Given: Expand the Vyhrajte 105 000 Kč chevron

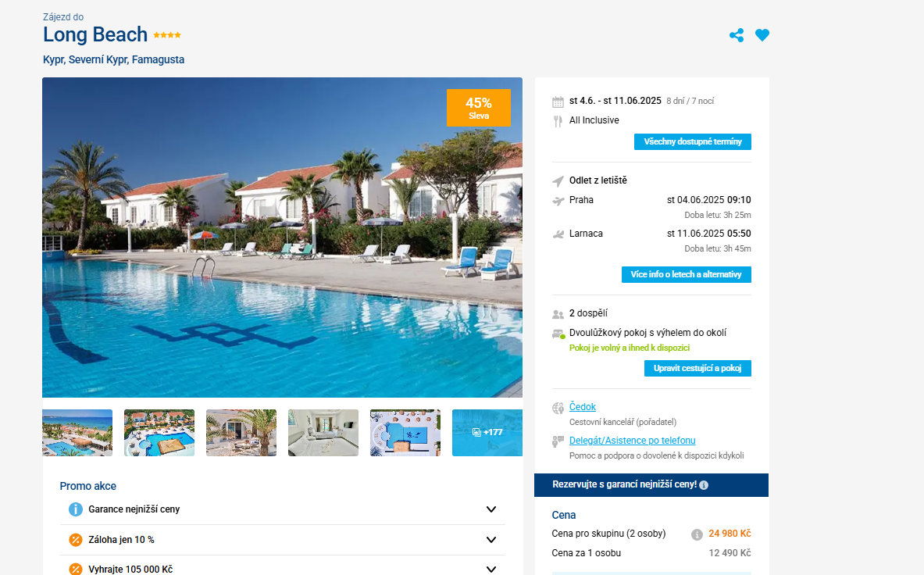Looking at the screenshot, I should coord(491,569).
